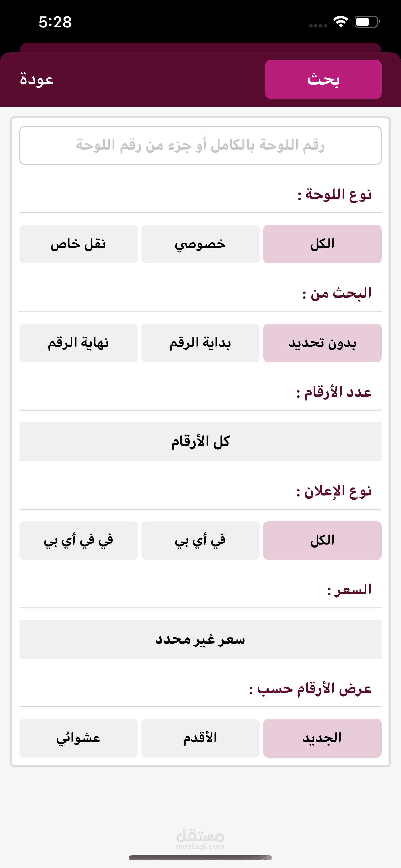Select بداية الرقم search option

pos(200,343)
